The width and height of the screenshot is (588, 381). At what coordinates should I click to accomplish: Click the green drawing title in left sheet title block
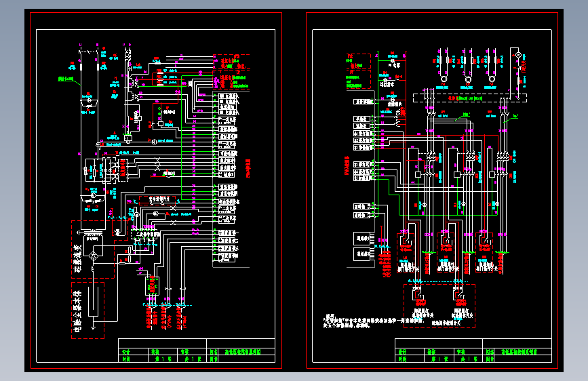tap(243, 352)
